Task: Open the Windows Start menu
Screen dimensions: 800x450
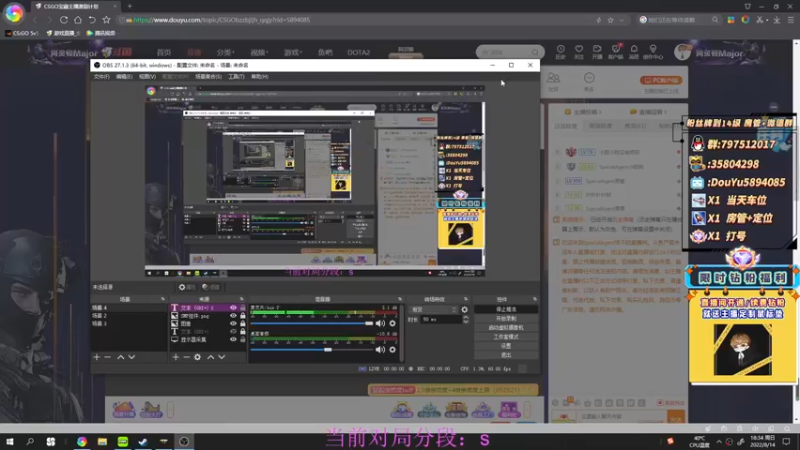Action: point(10,442)
